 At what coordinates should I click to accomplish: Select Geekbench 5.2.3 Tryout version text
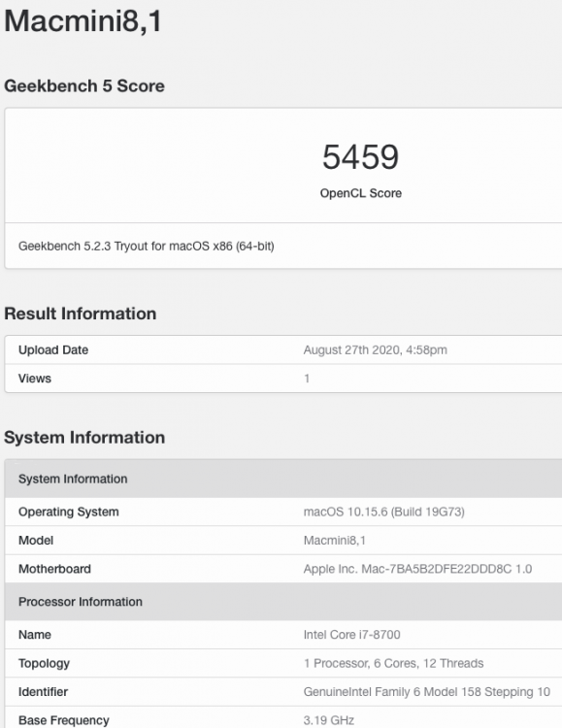(x=146, y=246)
